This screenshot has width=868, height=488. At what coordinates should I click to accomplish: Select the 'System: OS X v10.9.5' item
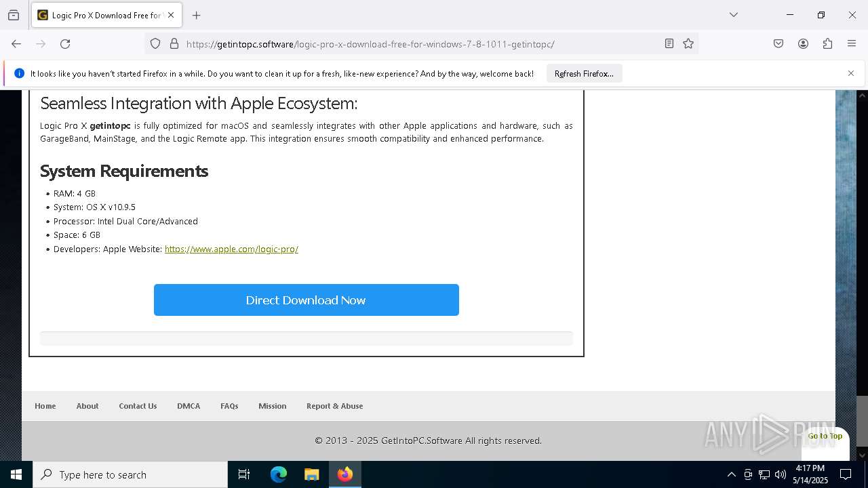[x=94, y=207]
